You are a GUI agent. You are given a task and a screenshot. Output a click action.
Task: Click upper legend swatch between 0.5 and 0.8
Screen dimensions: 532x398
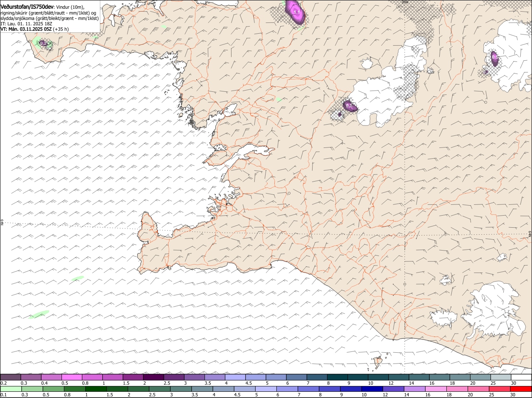coord(72,377)
